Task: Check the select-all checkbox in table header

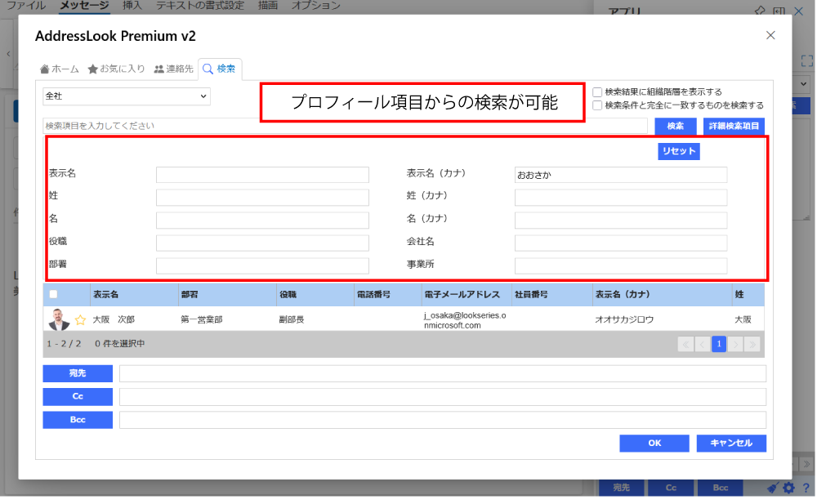Action: coord(53,295)
